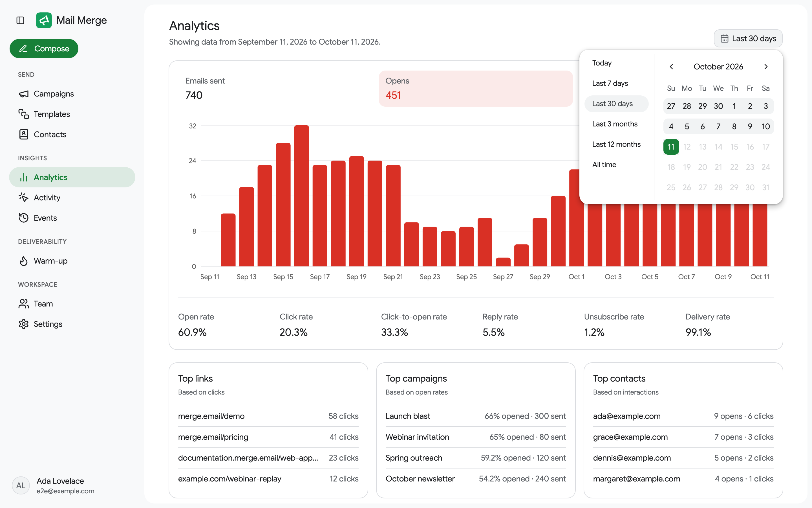The image size is (812, 508).
Task: Click the Settings gear icon
Action: click(23, 324)
